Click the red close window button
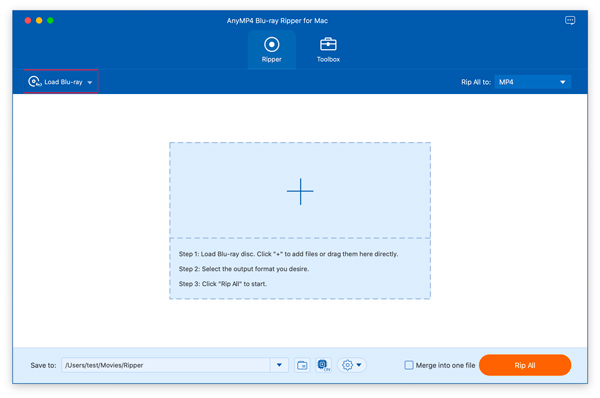600x398 pixels. click(x=28, y=20)
